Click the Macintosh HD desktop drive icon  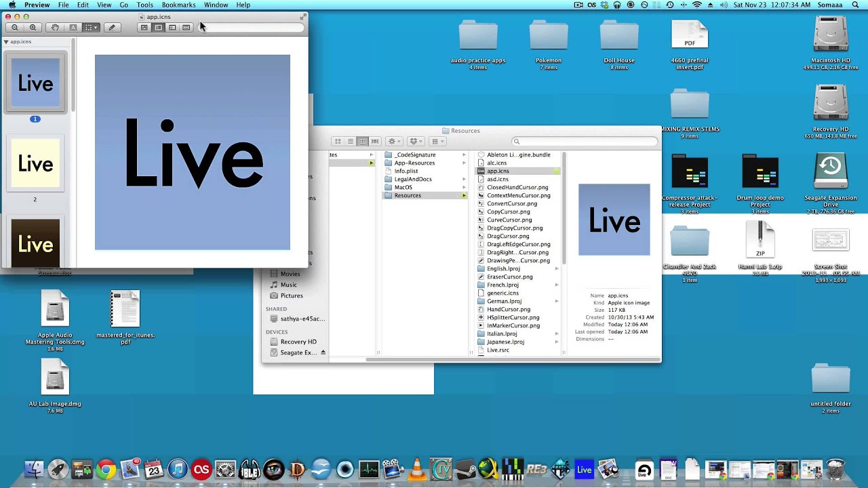831,35
